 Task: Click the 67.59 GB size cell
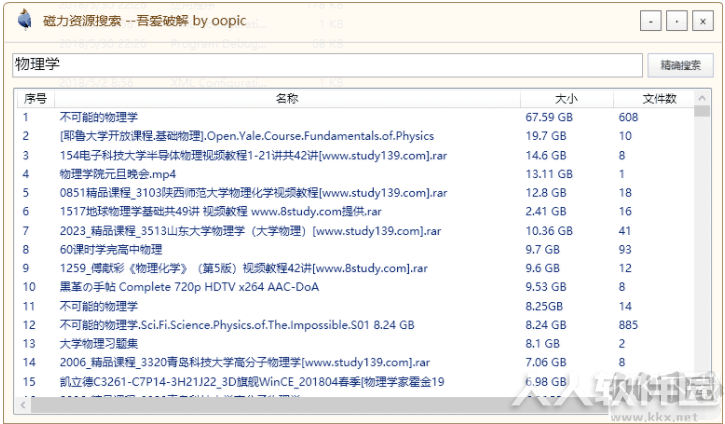pyautogui.click(x=549, y=117)
